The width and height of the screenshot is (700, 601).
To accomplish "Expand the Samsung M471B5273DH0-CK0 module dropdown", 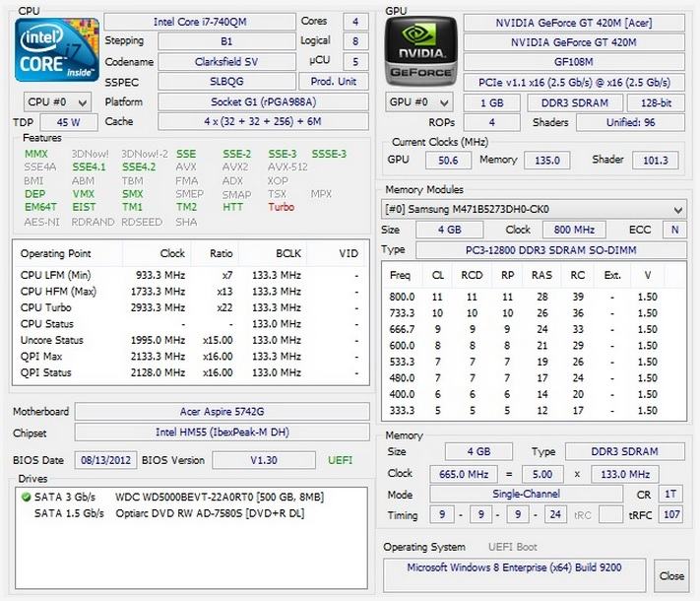I will [677, 209].
